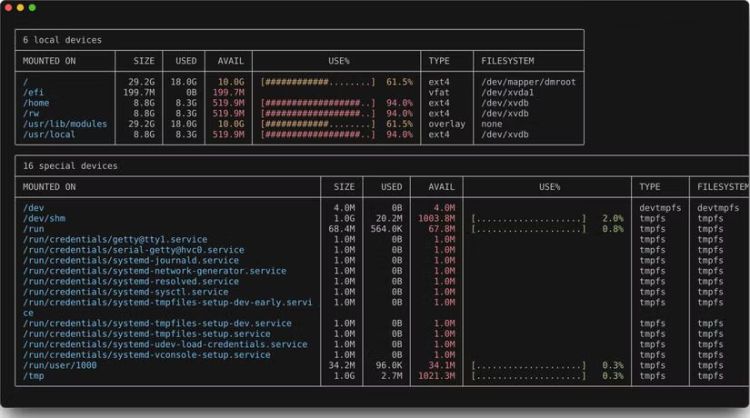Click the red close window button

click(7, 7)
